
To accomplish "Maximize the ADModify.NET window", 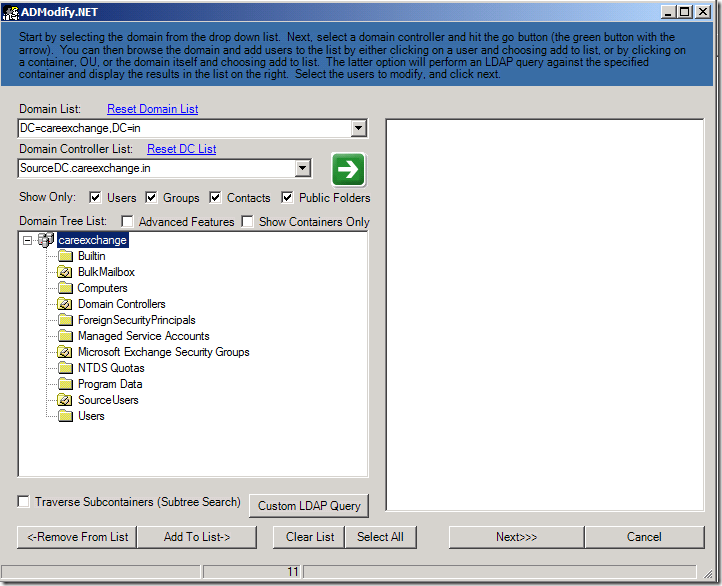I will point(685,12).
